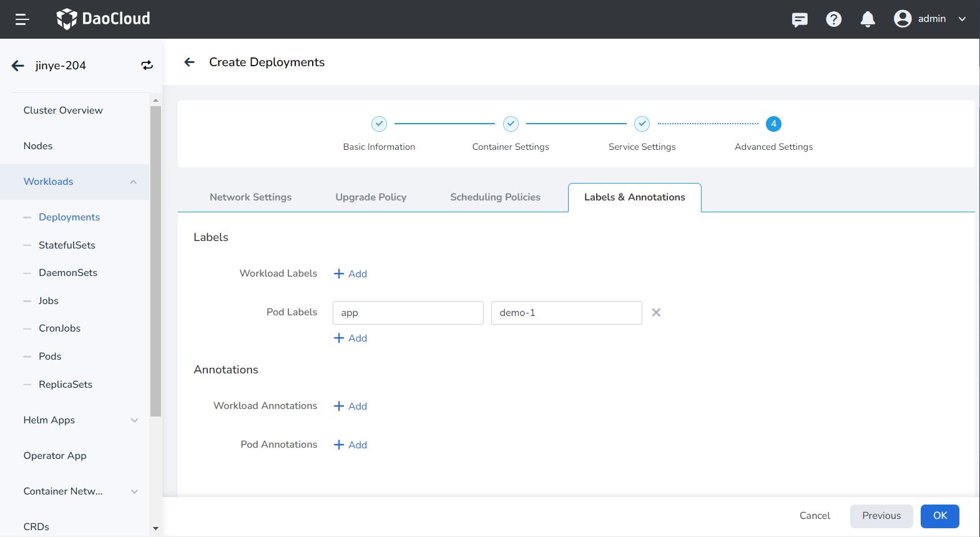
Task: Click the sidebar vertical scrollbar
Action: pyautogui.click(x=155, y=262)
